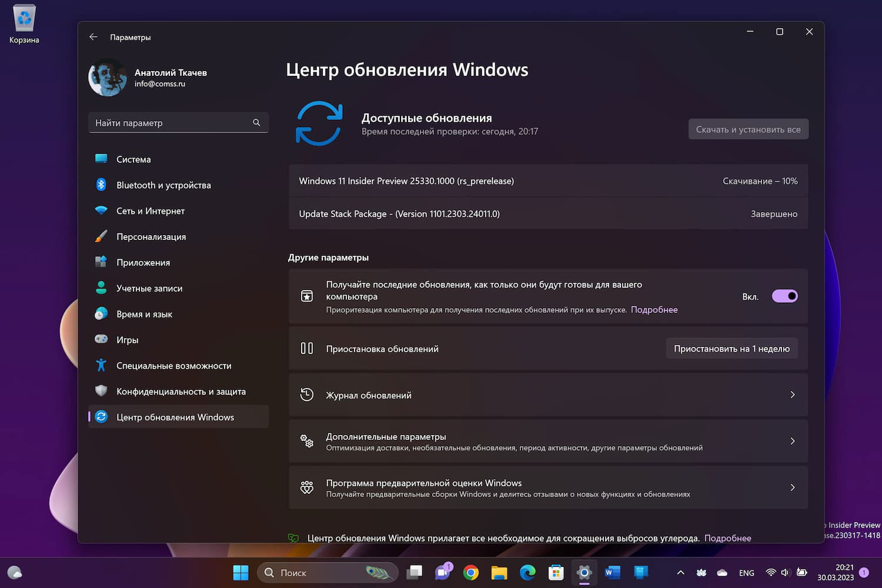Viewport: 882px width, 588px height.
Task: Open Игры settings
Action: coord(127,339)
